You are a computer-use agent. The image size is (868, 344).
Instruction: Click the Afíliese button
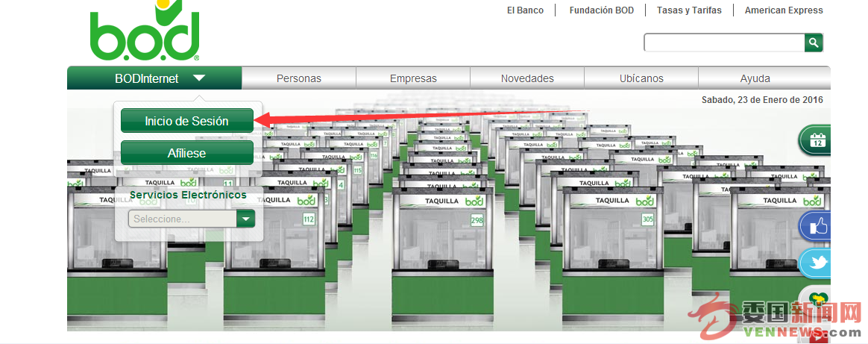pyautogui.click(x=187, y=153)
